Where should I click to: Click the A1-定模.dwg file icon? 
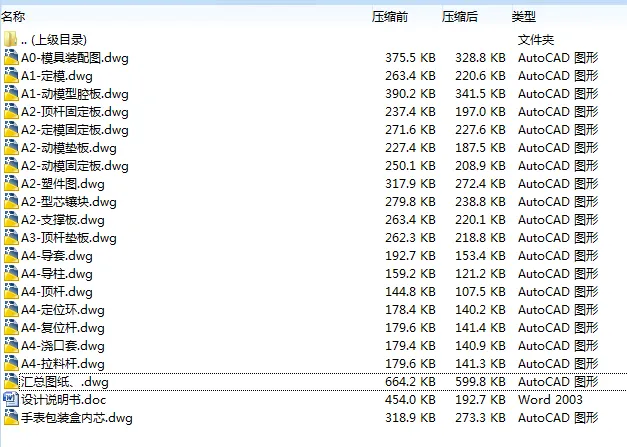[x=11, y=76]
